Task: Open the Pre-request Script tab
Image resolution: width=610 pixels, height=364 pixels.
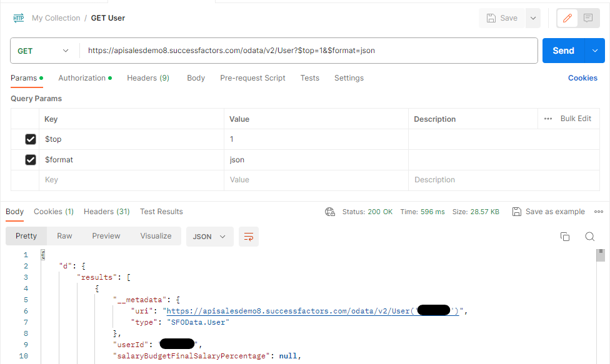Action: 252,78
